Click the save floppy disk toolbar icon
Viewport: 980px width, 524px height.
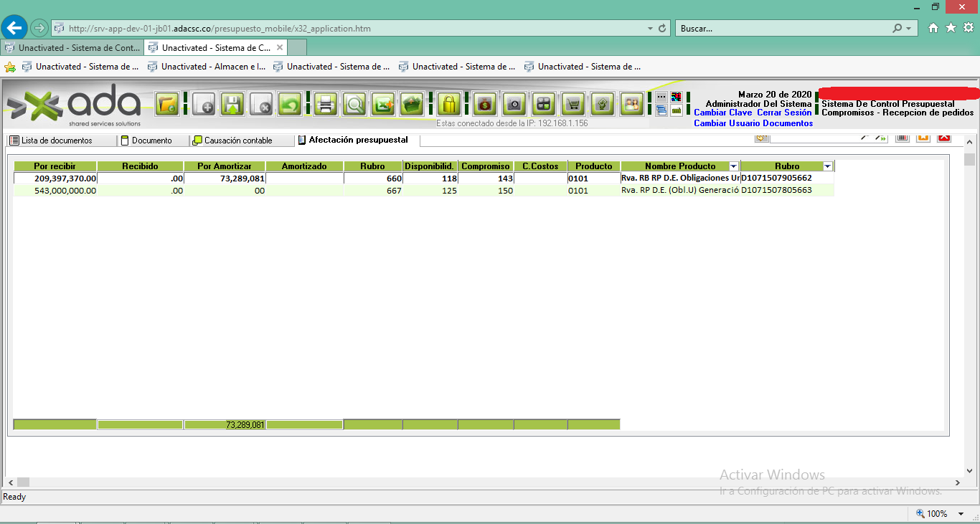232,105
